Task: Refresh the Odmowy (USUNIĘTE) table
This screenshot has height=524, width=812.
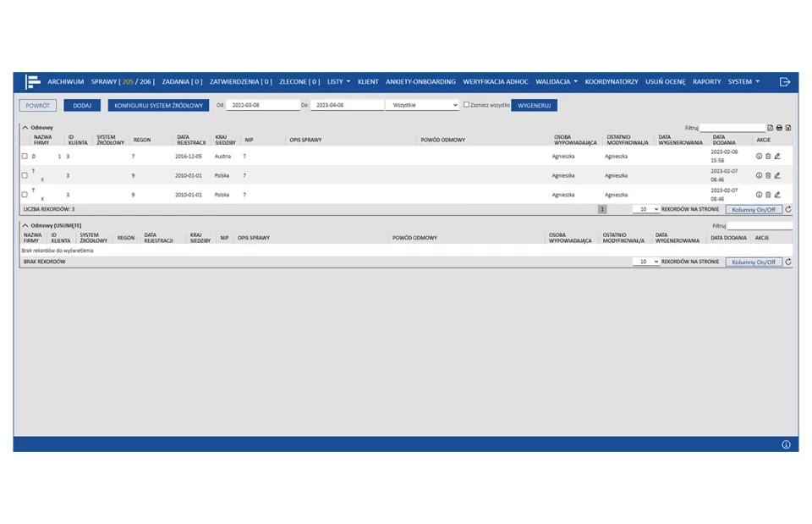Action: tap(788, 262)
